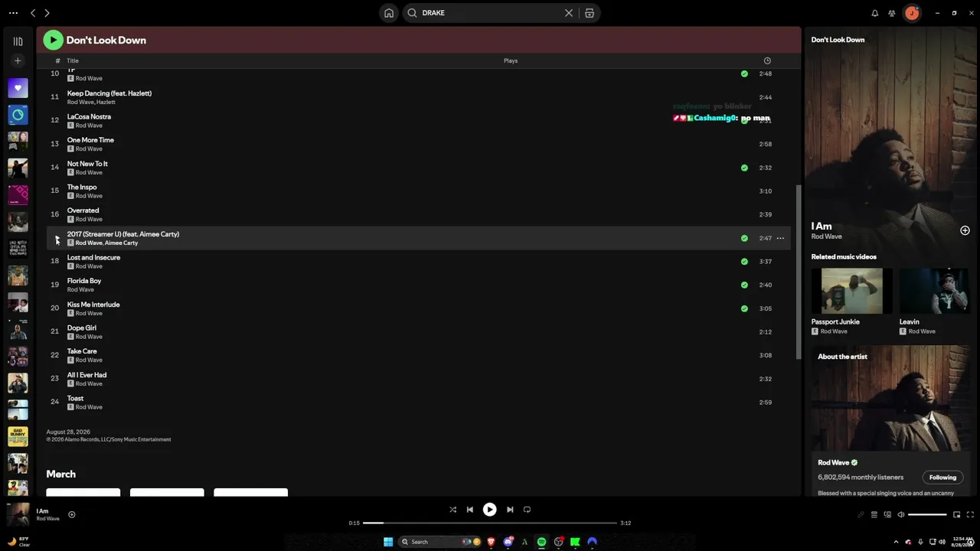Navigate forward with the right arrow
This screenshot has width=980, height=551.
[x=47, y=13]
